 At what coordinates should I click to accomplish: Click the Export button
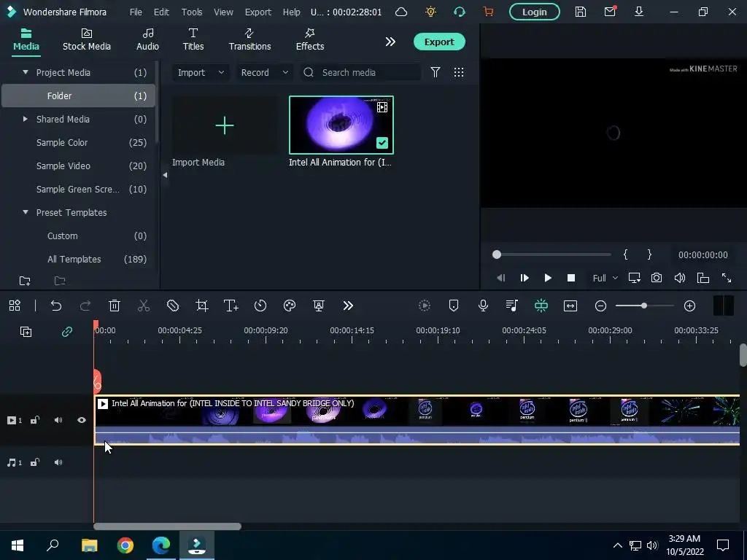[x=438, y=42]
